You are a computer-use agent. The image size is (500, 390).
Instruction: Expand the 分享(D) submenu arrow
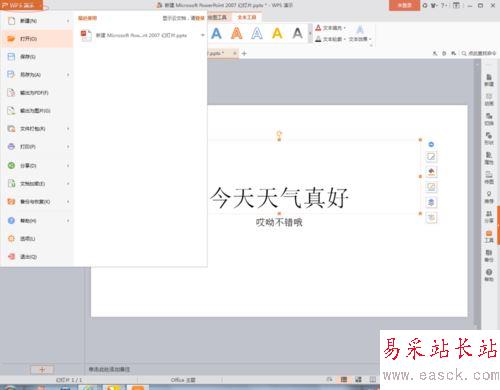click(x=68, y=166)
